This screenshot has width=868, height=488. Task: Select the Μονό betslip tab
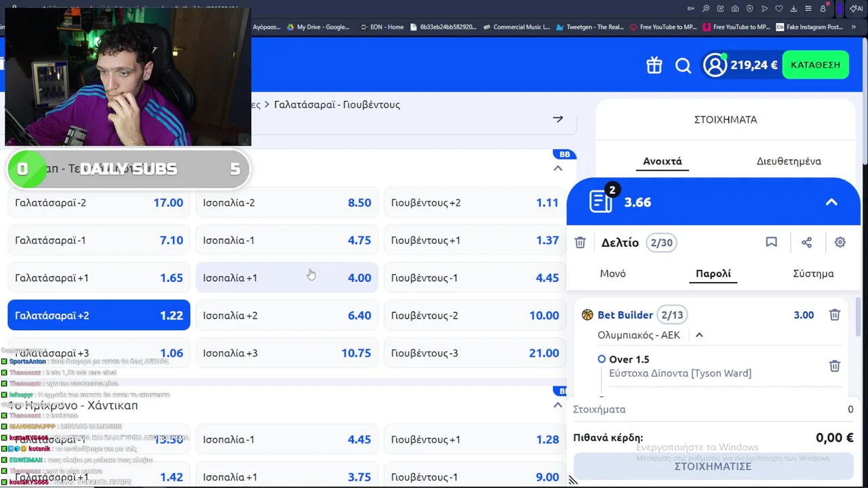click(613, 274)
